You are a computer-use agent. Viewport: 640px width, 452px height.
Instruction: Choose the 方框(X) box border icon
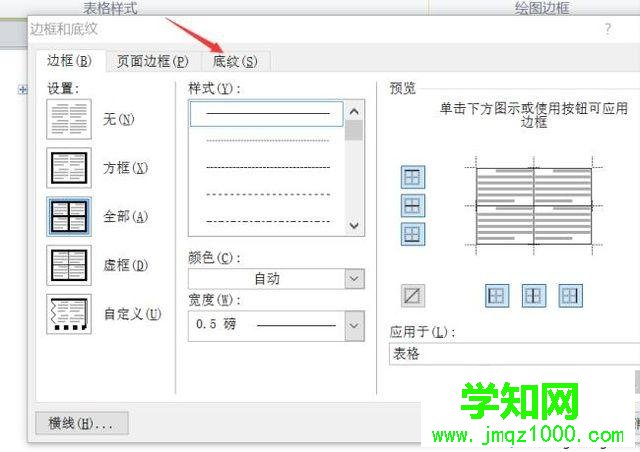pos(69,168)
